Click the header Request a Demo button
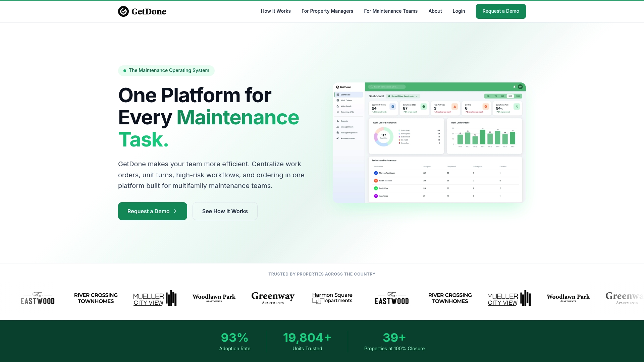The width and height of the screenshot is (644, 362). coord(501,11)
